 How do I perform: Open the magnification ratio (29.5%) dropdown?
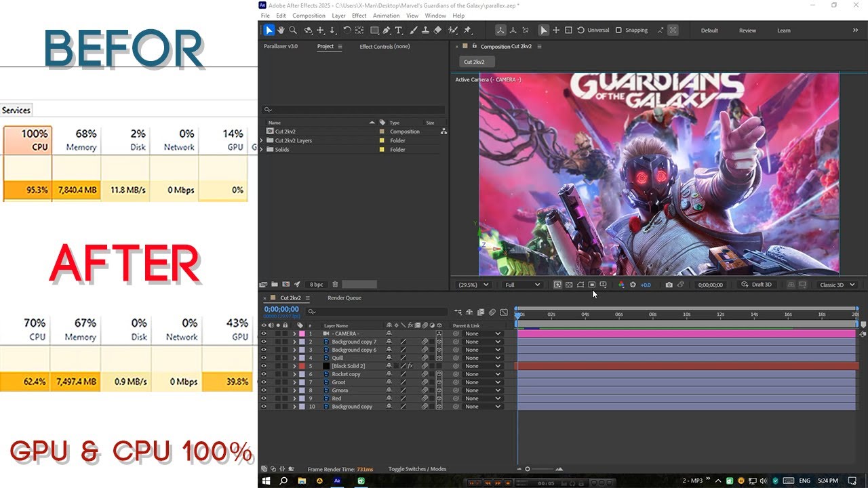coord(473,285)
